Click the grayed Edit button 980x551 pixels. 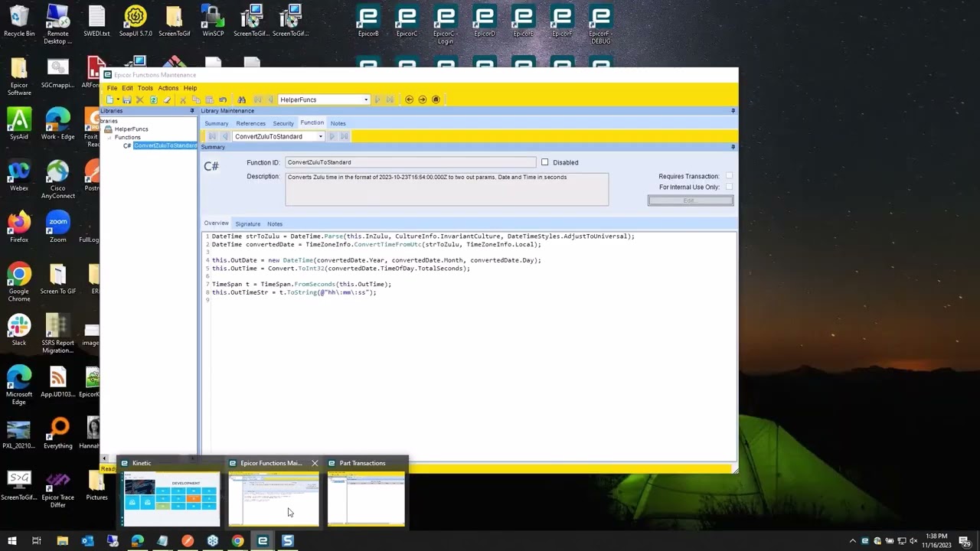tap(691, 201)
